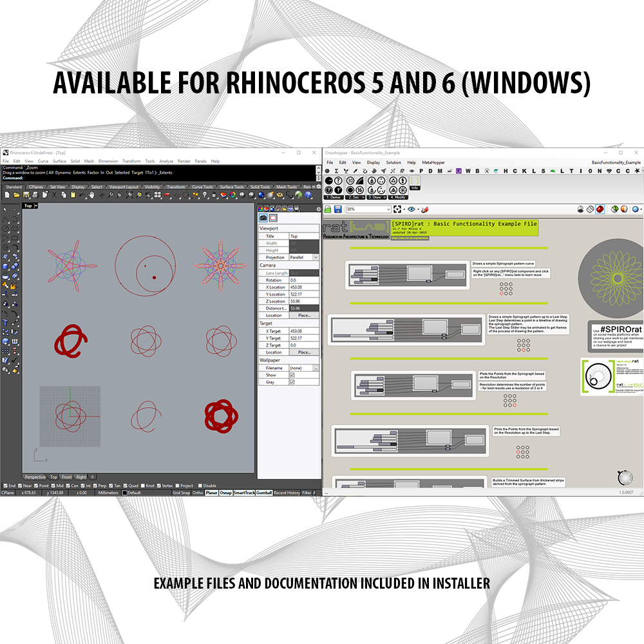Open the MetaHopper menu in Grasshopper

433,162
